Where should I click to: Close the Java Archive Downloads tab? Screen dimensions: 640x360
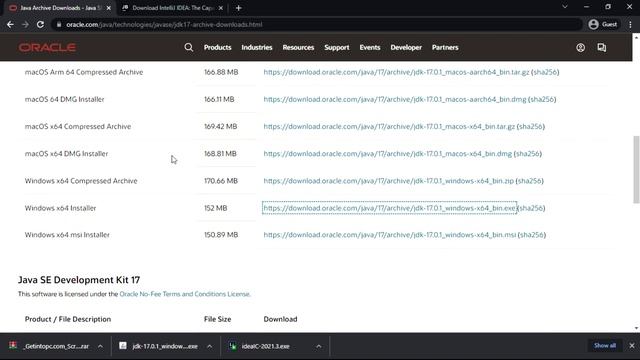coord(109,8)
